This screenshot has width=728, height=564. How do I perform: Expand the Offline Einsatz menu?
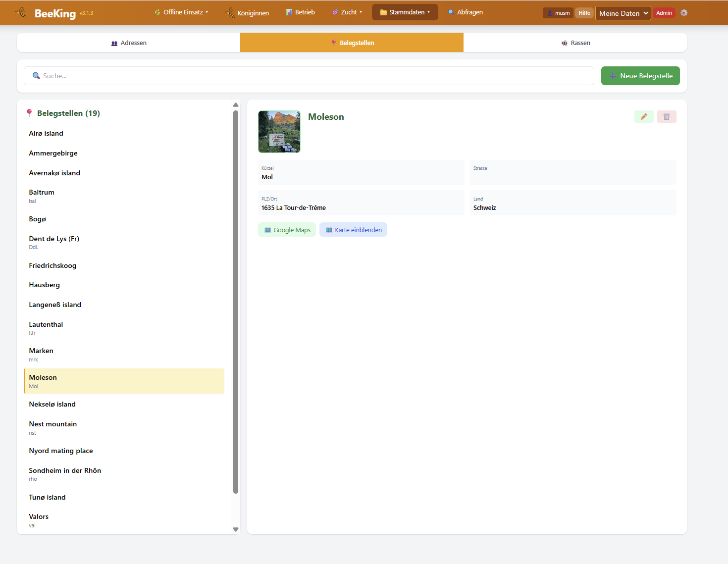(x=181, y=12)
